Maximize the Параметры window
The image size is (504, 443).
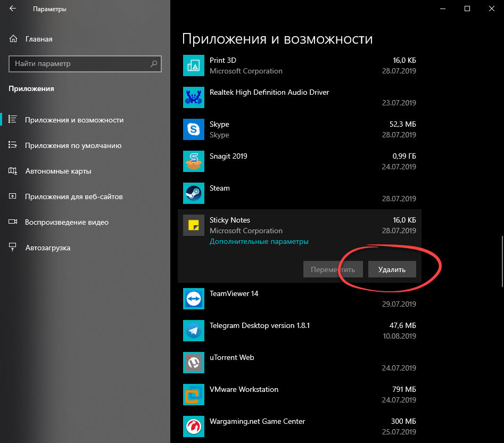[x=467, y=9]
